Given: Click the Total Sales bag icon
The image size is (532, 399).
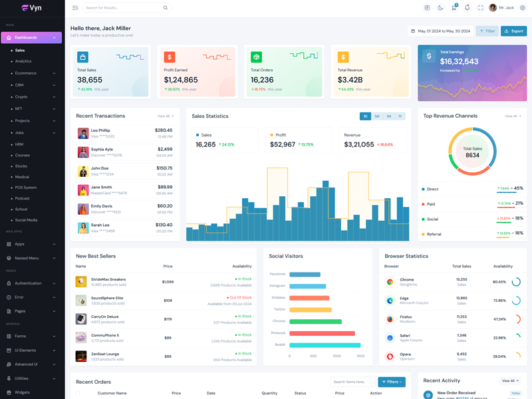Looking at the screenshot, I should coord(83,57).
